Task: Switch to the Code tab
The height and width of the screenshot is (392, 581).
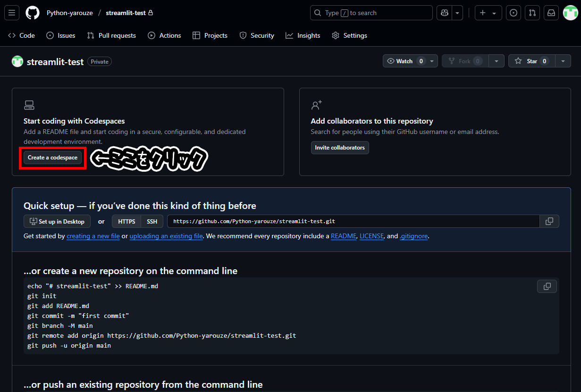Action: [22, 35]
